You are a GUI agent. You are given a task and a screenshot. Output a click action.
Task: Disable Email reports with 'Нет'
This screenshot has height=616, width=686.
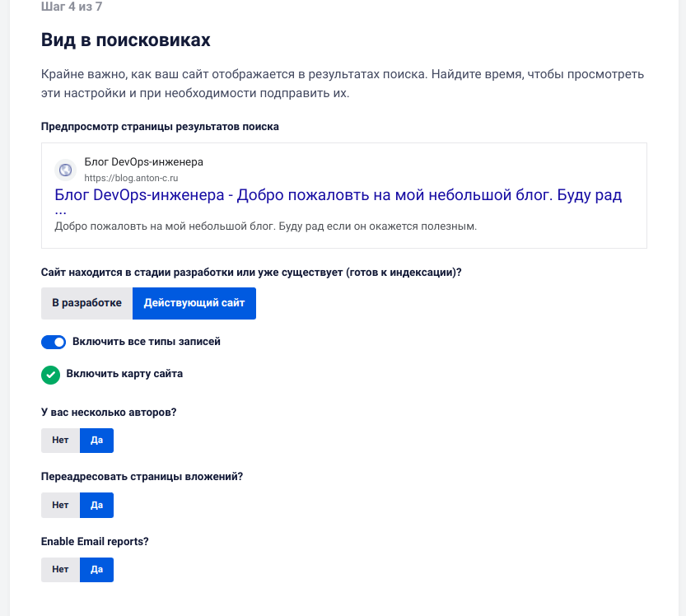pos(60,569)
